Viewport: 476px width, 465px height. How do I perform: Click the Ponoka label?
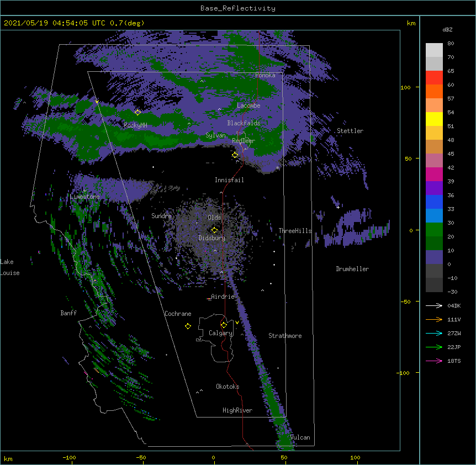265,75
